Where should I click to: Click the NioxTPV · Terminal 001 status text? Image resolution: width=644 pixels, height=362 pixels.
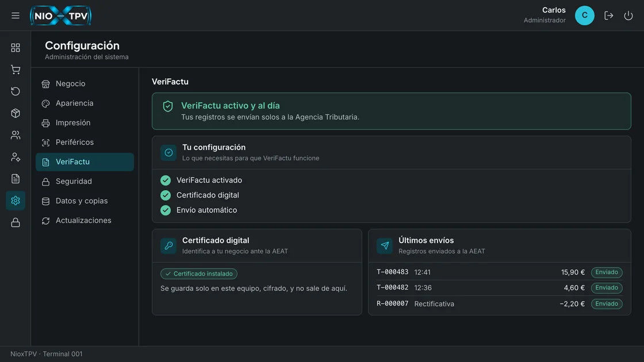tap(47, 354)
